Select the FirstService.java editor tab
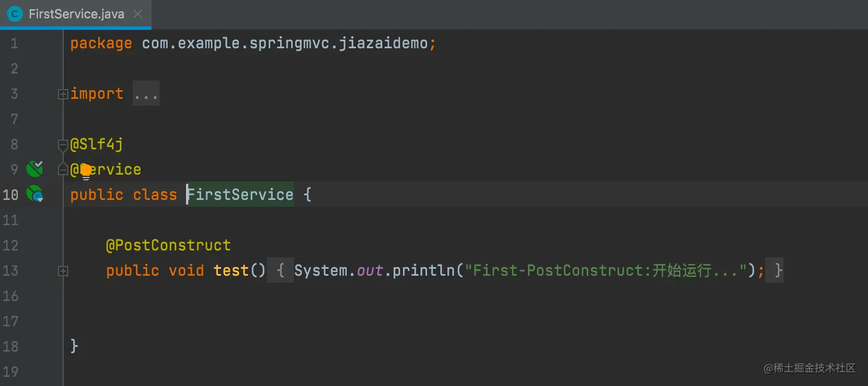 coord(76,14)
